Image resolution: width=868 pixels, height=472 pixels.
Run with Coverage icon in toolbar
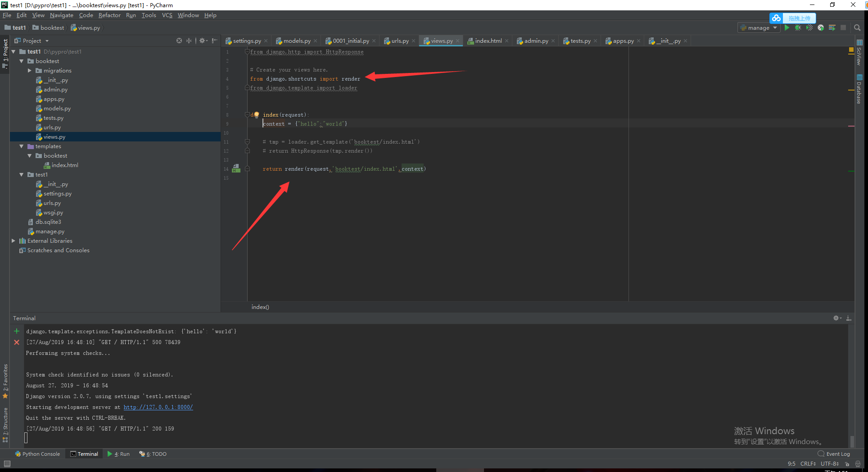(x=809, y=28)
